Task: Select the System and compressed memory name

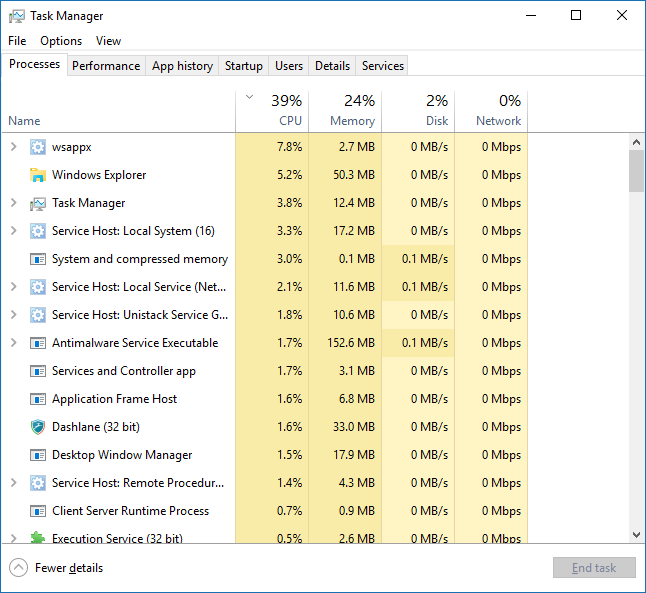Action: pos(140,259)
